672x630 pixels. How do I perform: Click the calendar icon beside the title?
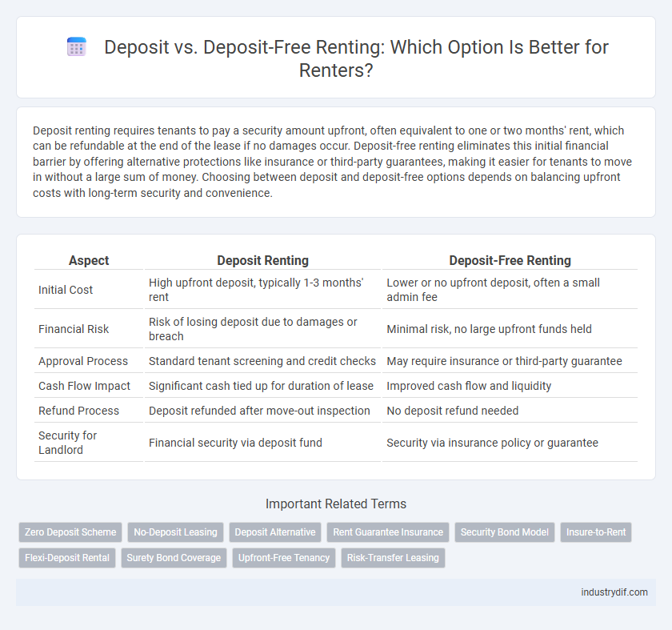pos(77,46)
